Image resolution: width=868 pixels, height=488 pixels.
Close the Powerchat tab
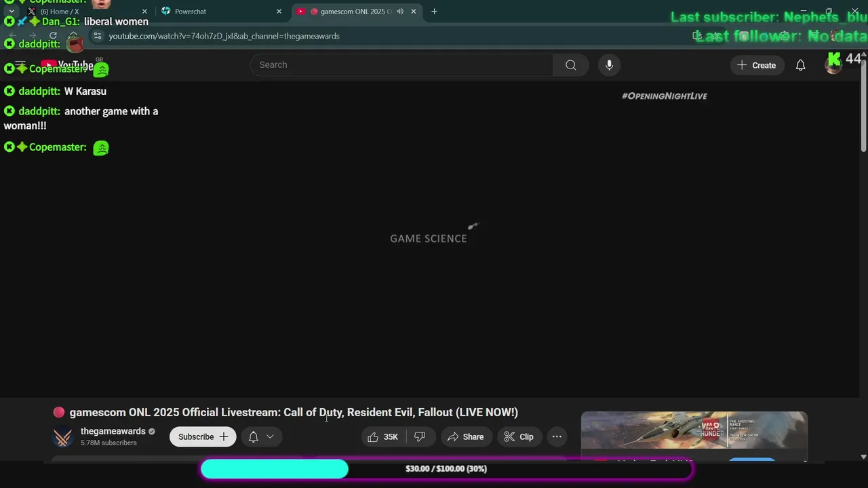coord(279,12)
